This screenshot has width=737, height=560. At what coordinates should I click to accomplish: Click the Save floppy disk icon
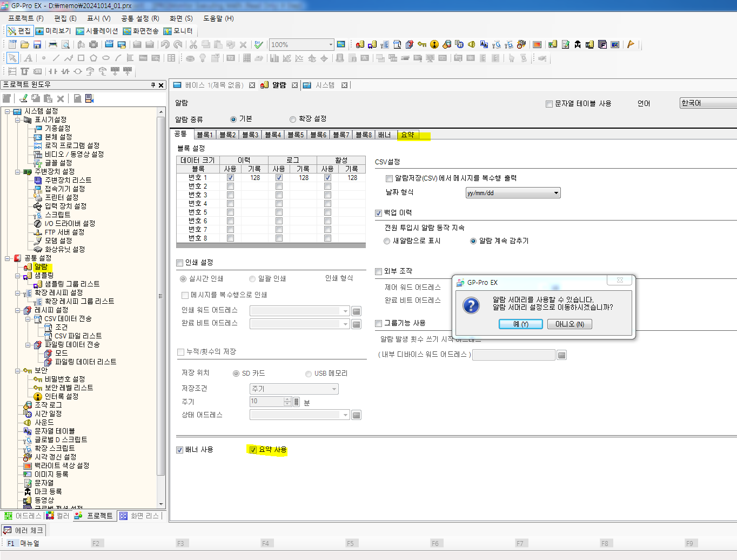(x=37, y=44)
